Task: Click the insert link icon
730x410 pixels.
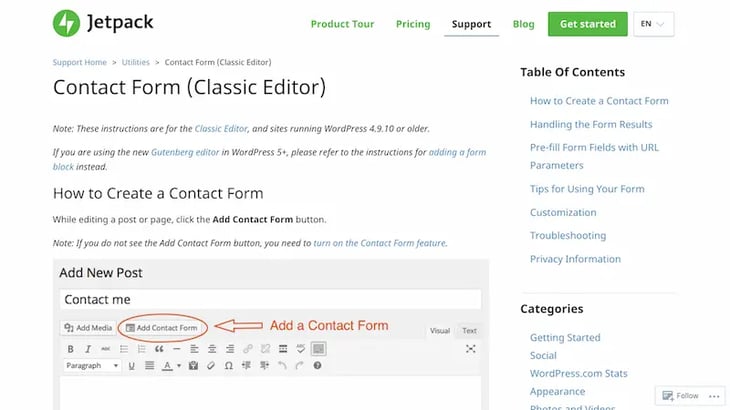Action: pyautogui.click(x=248, y=349)
